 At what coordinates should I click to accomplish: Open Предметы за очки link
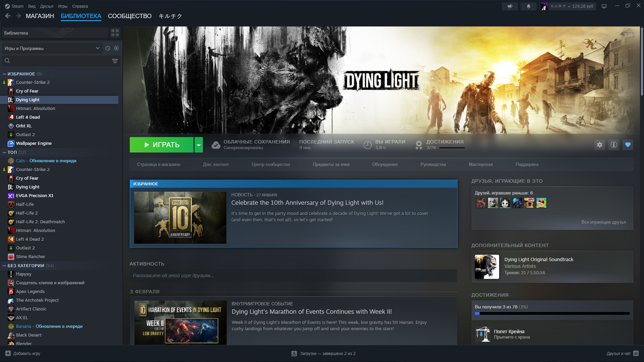(331, 164)
